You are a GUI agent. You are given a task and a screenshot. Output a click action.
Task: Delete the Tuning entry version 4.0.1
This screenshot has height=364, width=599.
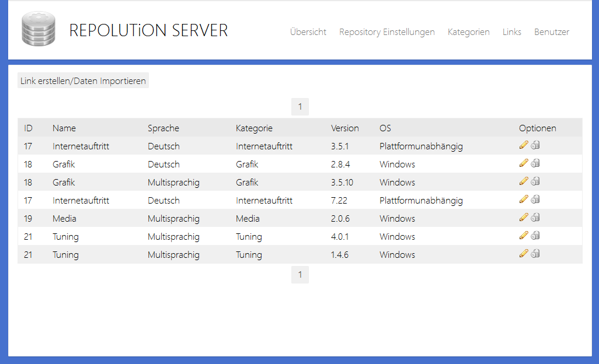point(535,235)
